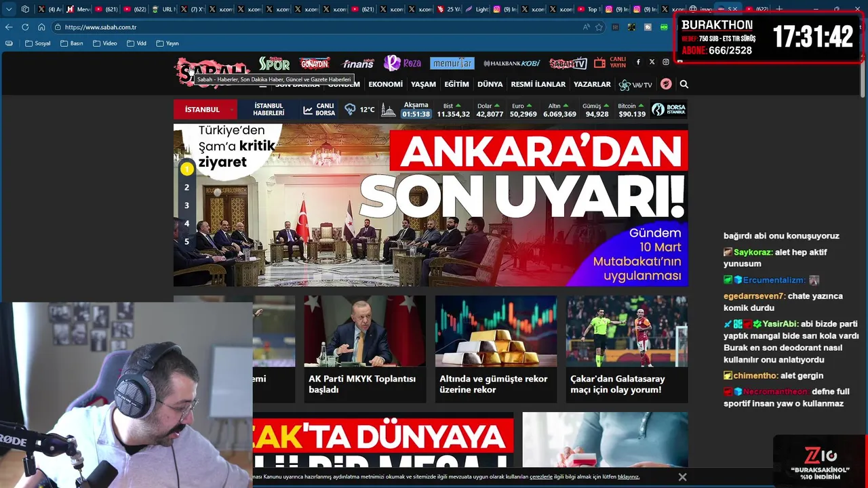Open the Canlı Borsa link
The image size is (868, 488).
point(319,109)
